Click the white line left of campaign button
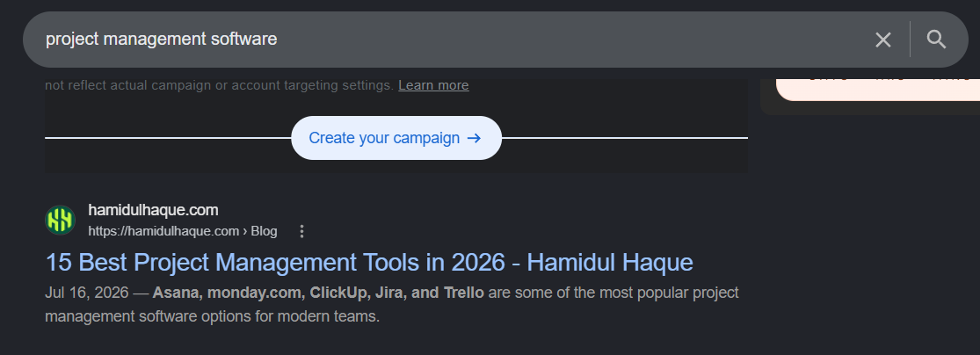 click(168, 137)
